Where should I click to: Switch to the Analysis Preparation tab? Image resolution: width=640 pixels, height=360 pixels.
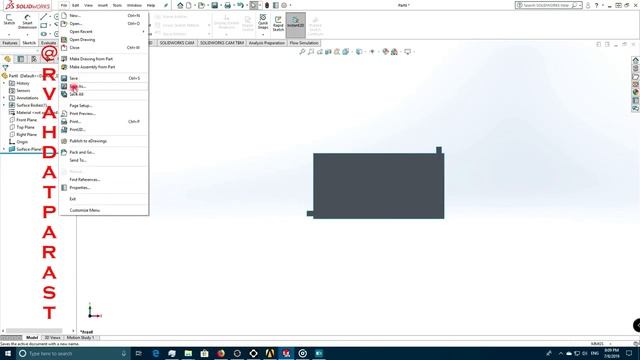267,43
